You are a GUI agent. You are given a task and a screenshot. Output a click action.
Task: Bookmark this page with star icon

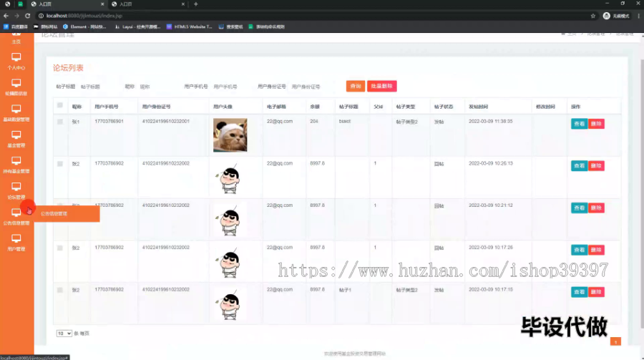pyautogui.click(x=592, y=16)
